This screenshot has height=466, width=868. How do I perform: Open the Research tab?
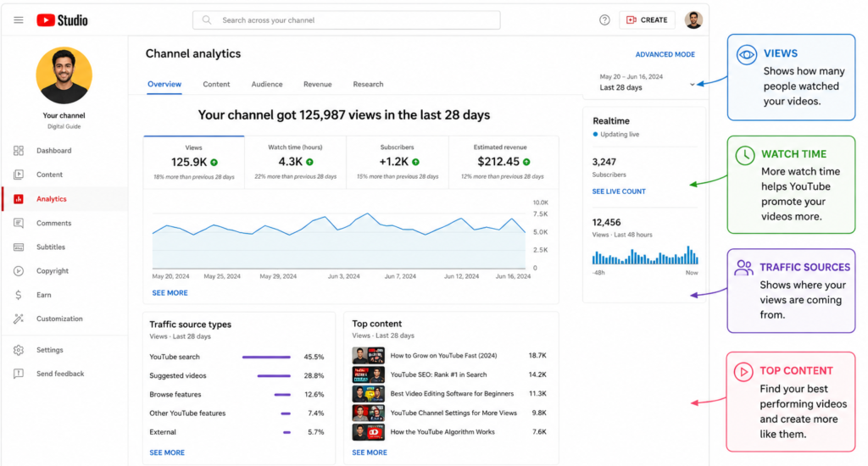368,84
